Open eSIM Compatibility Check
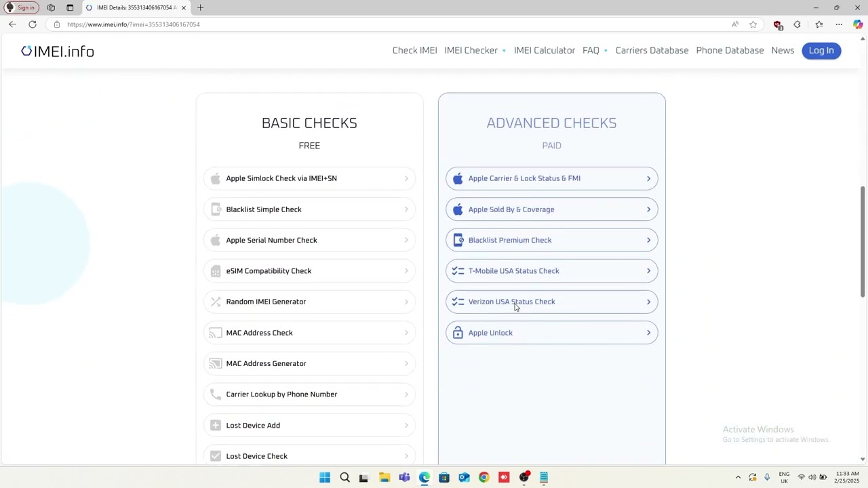Viewport: 868px width, 488px height. click(309, 271)
